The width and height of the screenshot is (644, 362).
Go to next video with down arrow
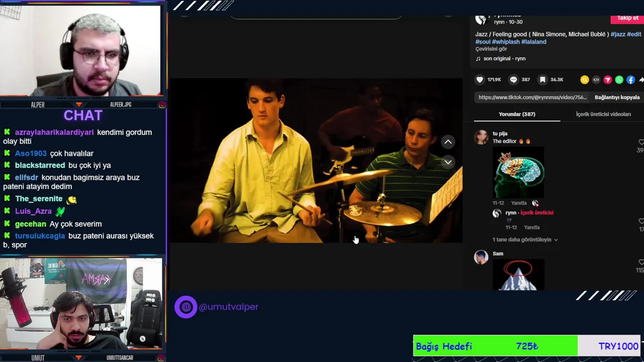coord(448,162)
